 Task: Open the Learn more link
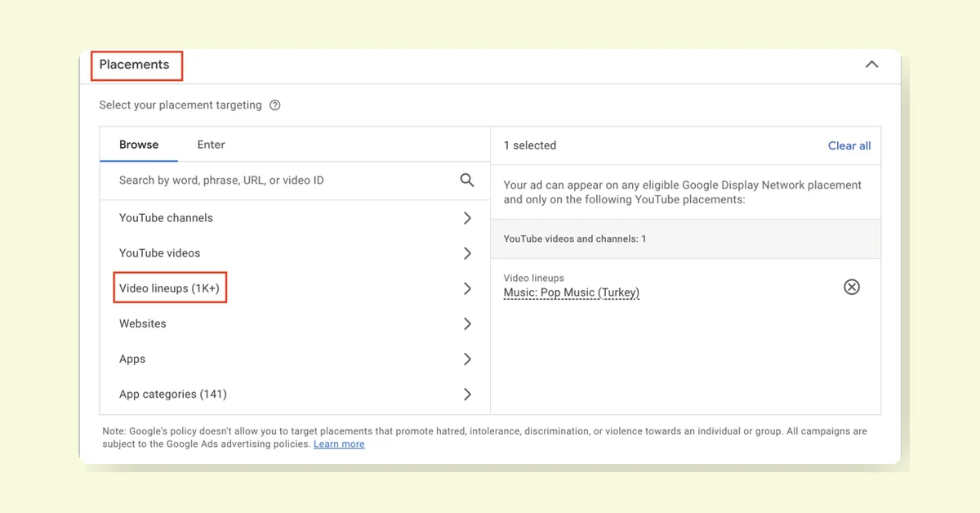click(x=339, y=444)
